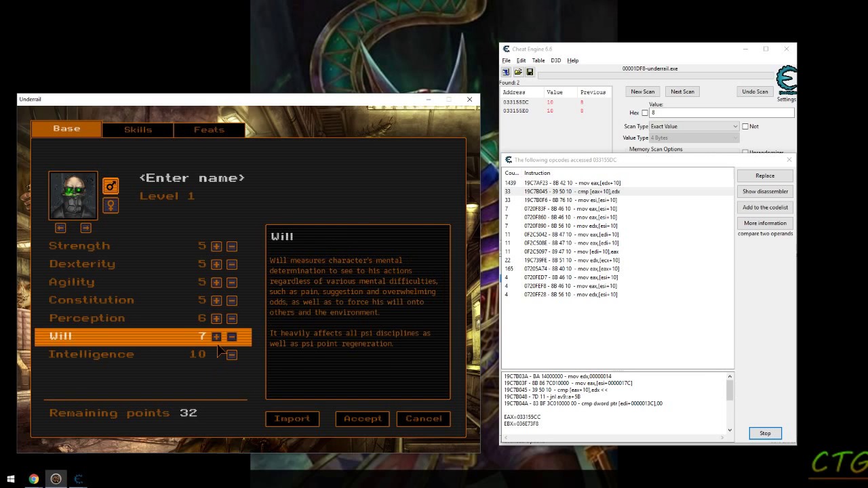Viewport: 868px width, 488px height.
Task: Click Cheat Engine logo above Settings
Action: click(787, 80)
